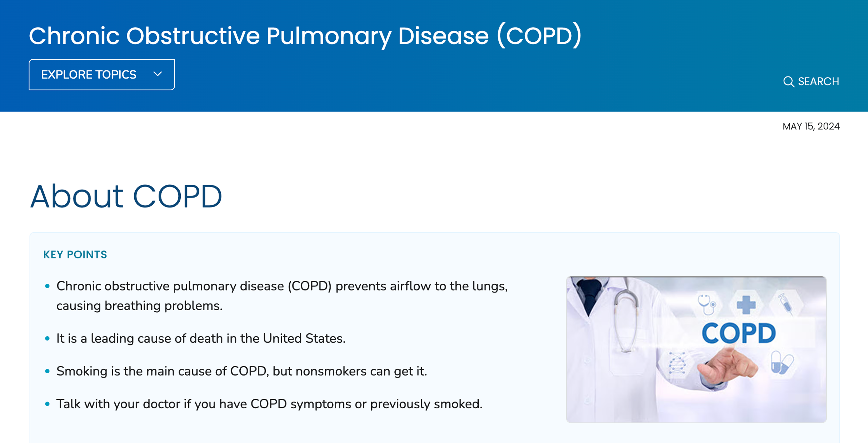Open the Search link in header

tap(811, 82)
